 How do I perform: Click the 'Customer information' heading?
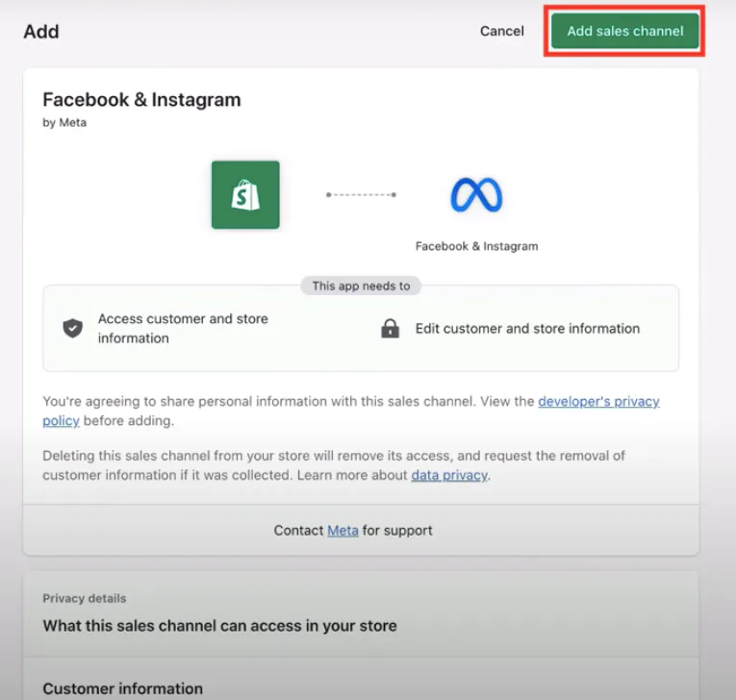pyautogui.click(x=122, y=688)
